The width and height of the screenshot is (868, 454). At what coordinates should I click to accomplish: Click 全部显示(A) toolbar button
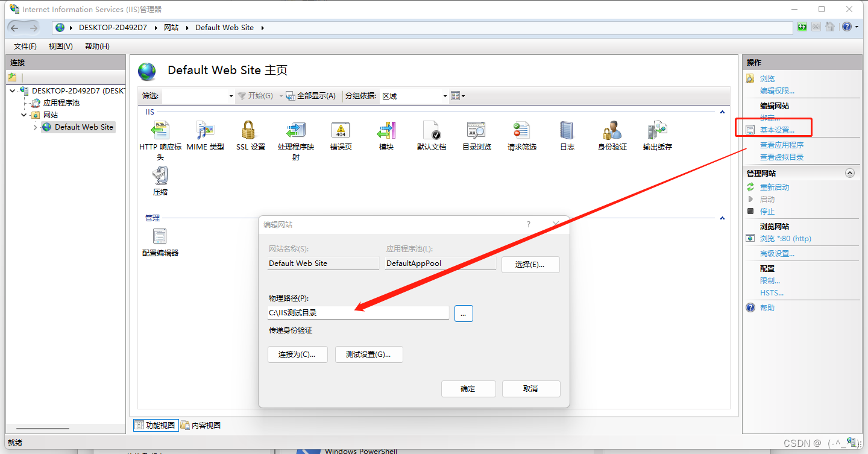coord(311,96)
